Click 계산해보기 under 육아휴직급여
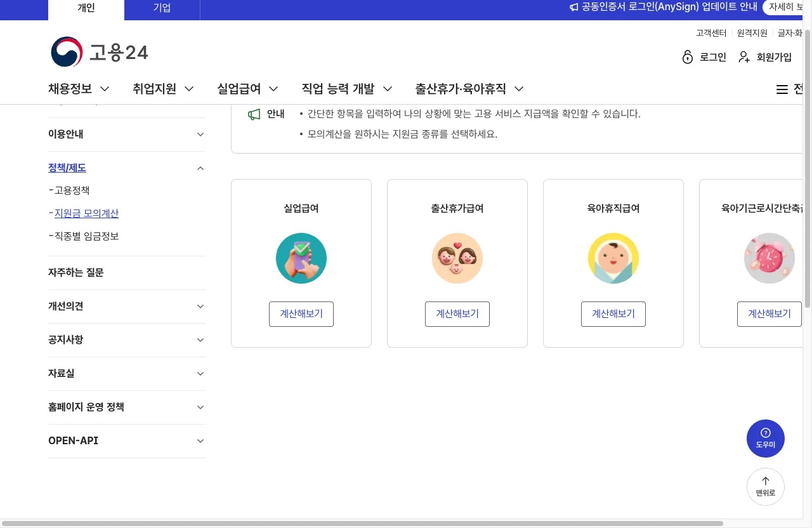 pos(613,314)
